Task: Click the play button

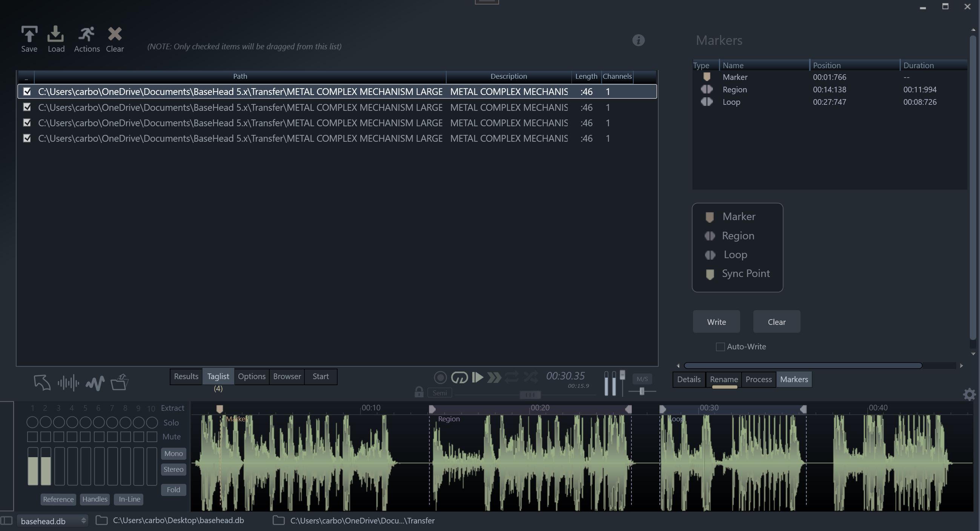Action: pos(478,377)
